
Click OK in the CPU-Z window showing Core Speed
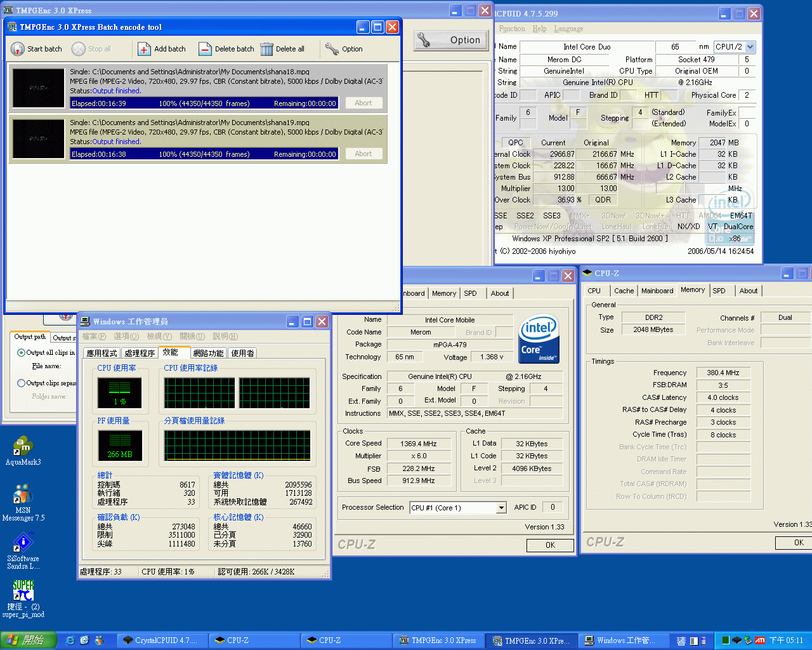click(550, 545)
